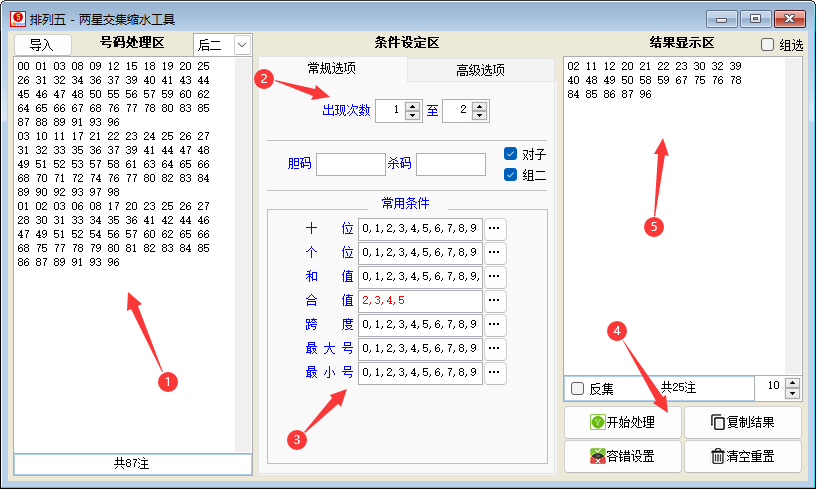Expand the 后二 dropdown list

(x=241, y=44)
